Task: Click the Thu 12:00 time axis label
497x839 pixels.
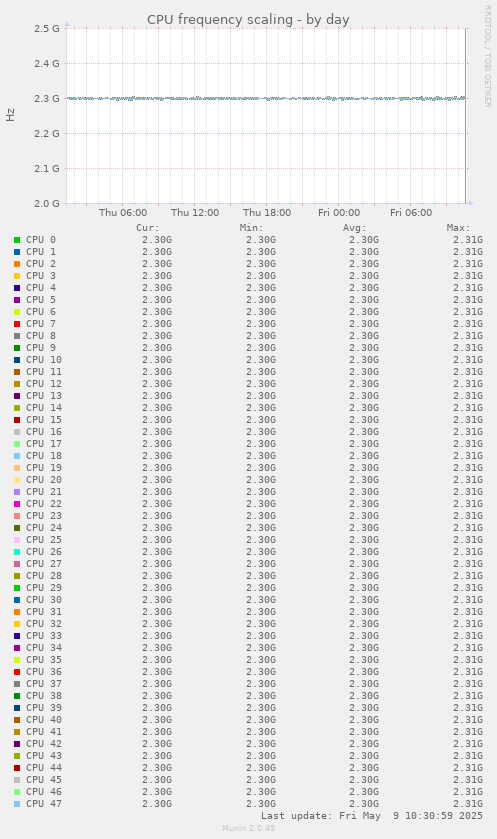Action: 195,212
